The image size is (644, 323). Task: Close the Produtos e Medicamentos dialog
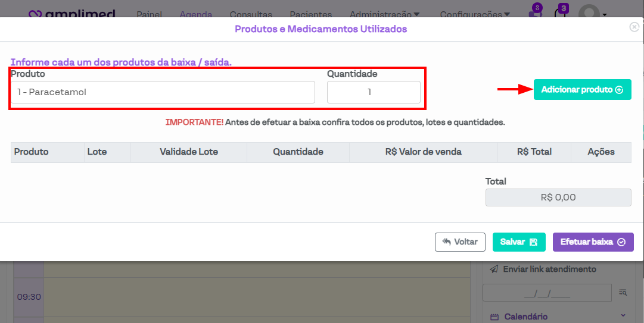(x=634, y=27)
